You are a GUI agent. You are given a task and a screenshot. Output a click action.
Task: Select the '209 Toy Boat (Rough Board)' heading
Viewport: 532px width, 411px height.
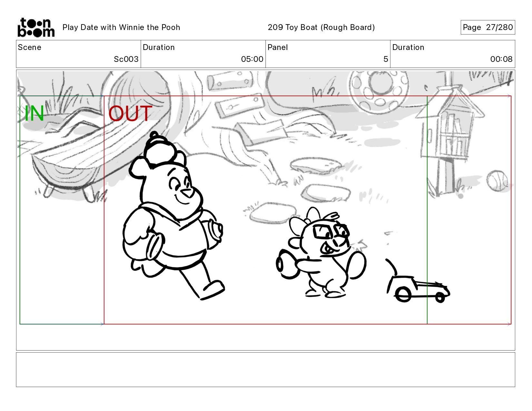(x=321, y=27)
